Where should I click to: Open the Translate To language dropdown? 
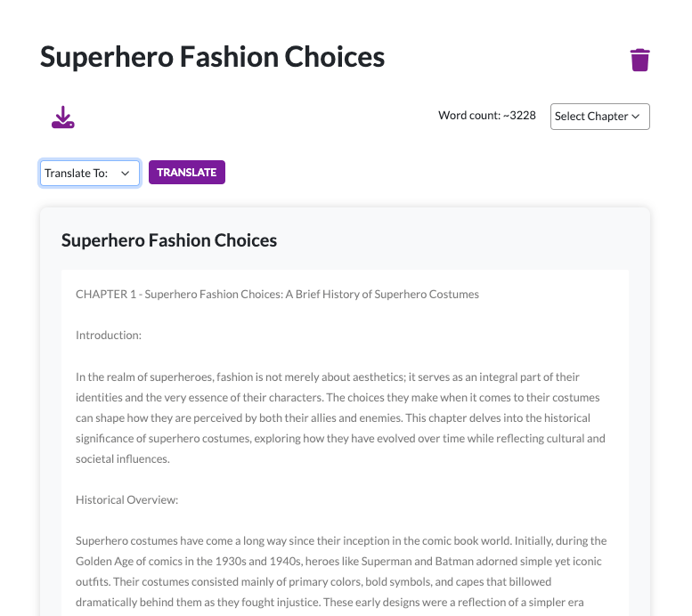(89, 173)
